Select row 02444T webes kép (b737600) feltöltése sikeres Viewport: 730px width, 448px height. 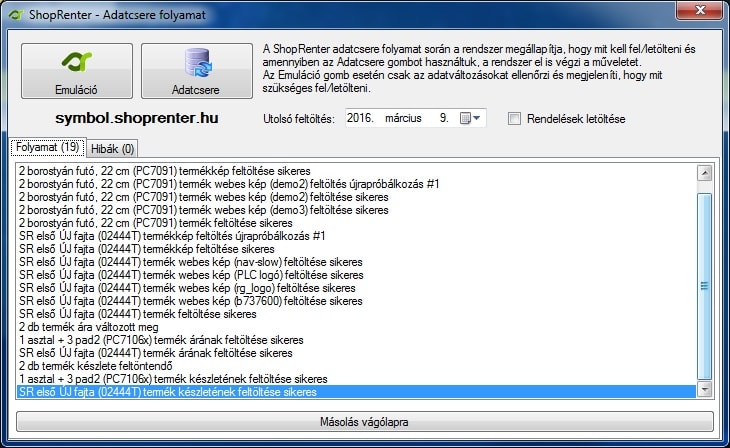click(x=356, y=301)
